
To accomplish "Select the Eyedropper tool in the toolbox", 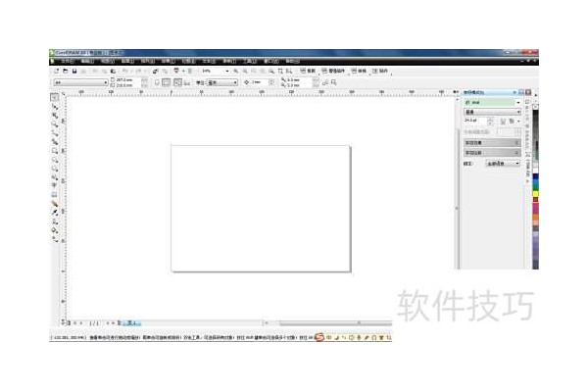I will click(x=54, y=213).
